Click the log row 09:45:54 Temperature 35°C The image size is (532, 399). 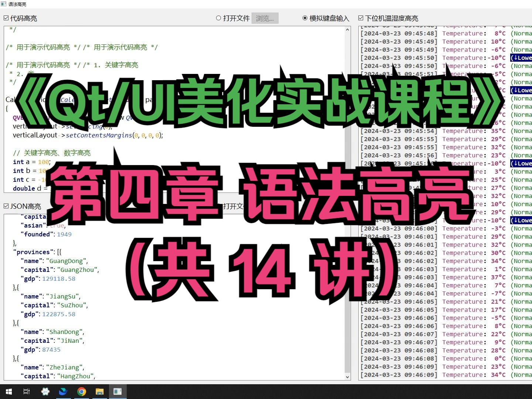(446, 131)
